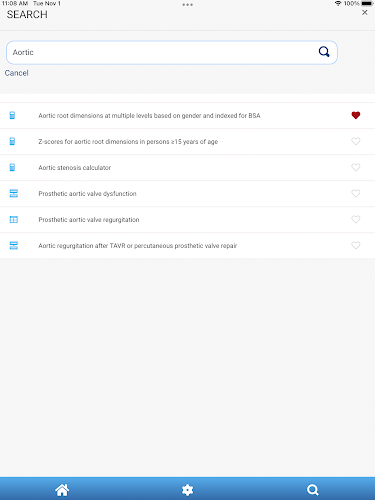Favorite Aortic regurgitation after TAVR item
This screenshot has width=375, height=500.
coord(356,245)
